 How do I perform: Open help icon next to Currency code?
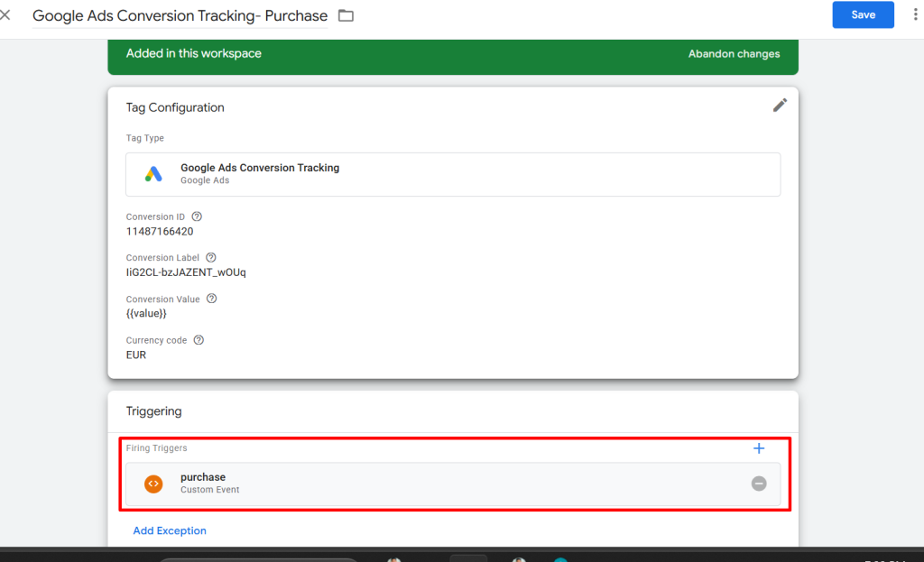tap(199, 340)
